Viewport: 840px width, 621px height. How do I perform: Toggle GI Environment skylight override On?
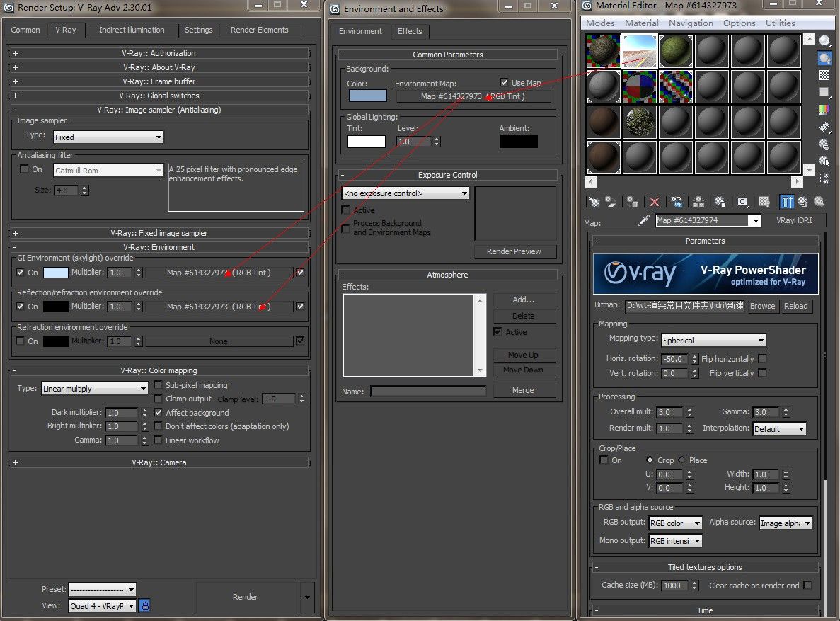click(x=20, y=273)
